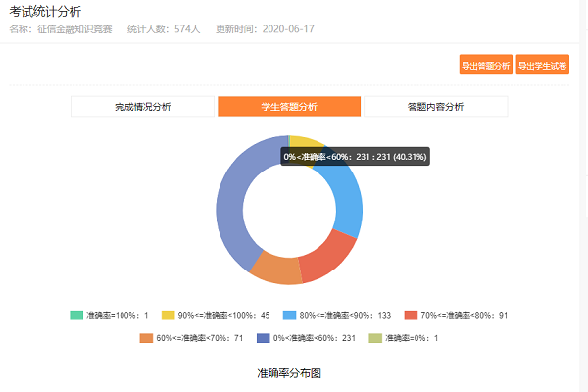This screenshot has width=588, height=392.
Task: Click the 导出学生试卷 export button
Action: pos(543,66)
